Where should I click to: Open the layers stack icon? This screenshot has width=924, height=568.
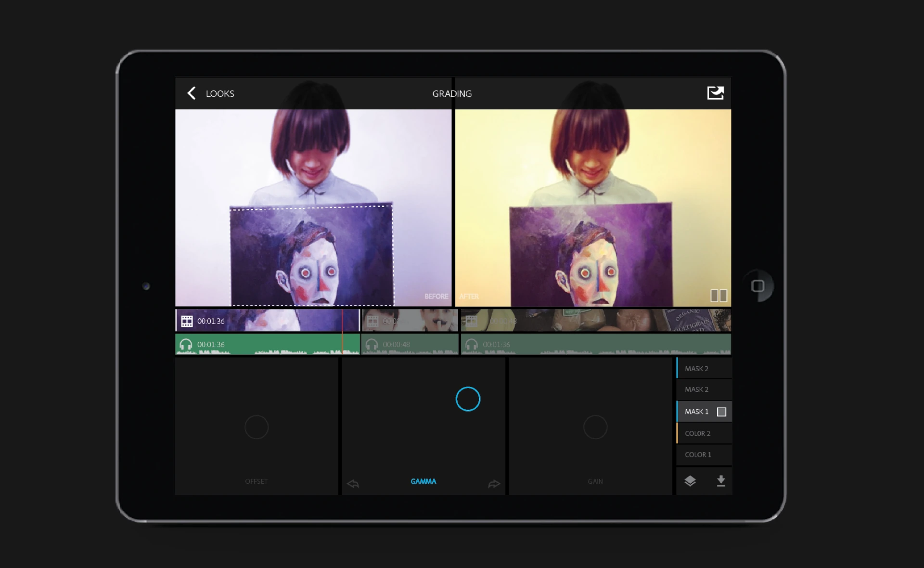(690, 481)
